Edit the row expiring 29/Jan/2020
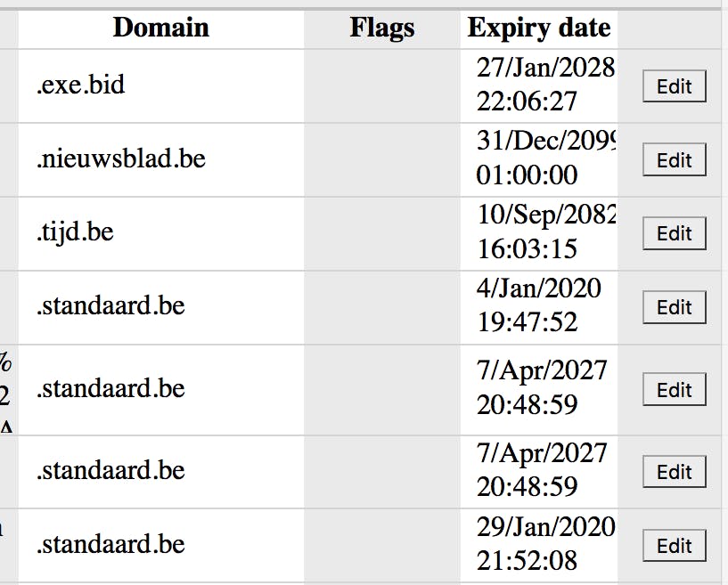 tap(674, 545)
